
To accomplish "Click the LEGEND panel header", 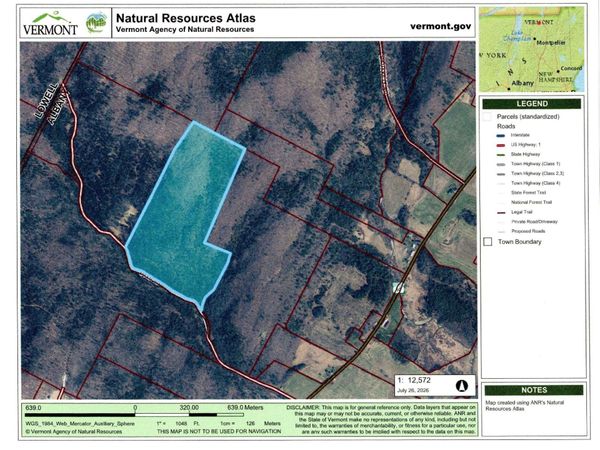I will point(532,104).
